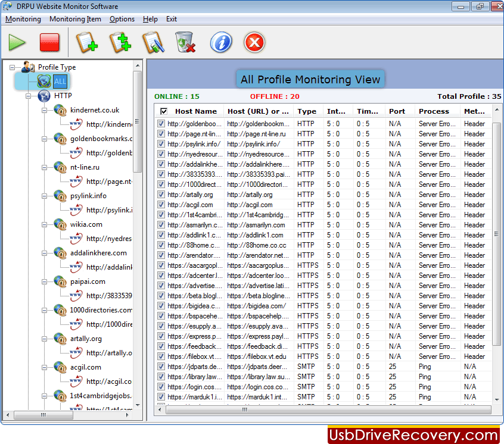Uncheck the https://marduk1.i... row checkbox
Screen dimensions: 504x444
click(x=161, y=397)
